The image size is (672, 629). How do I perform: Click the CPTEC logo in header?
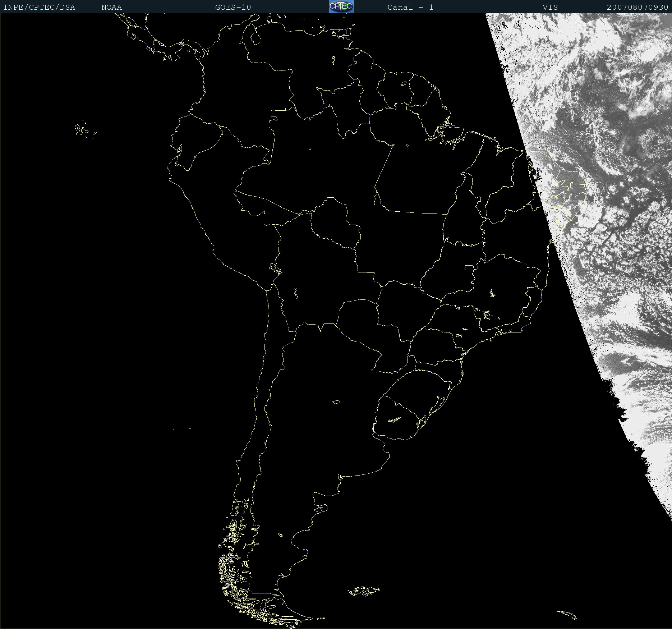click(341, 6)
